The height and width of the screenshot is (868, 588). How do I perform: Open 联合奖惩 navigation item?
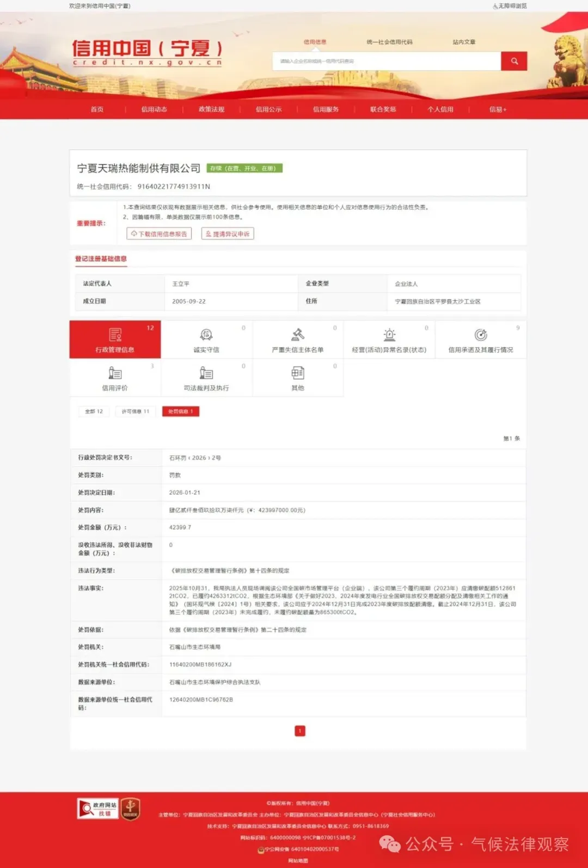pyautogui.click(x=383, y=110)
